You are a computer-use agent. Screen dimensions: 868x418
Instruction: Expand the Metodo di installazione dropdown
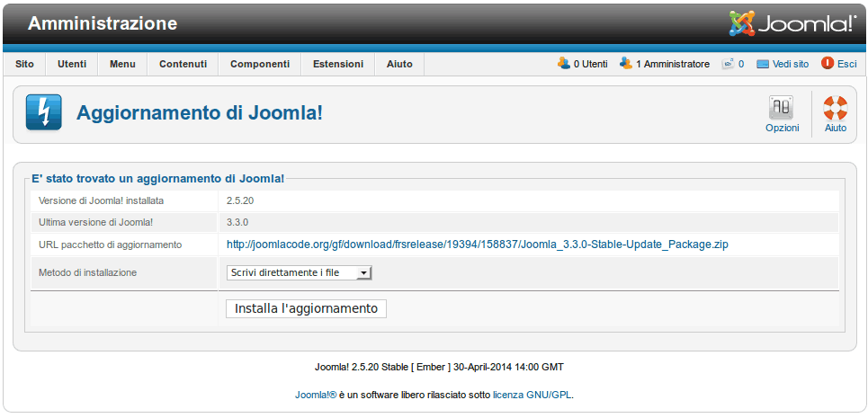[x=299, y=272]
